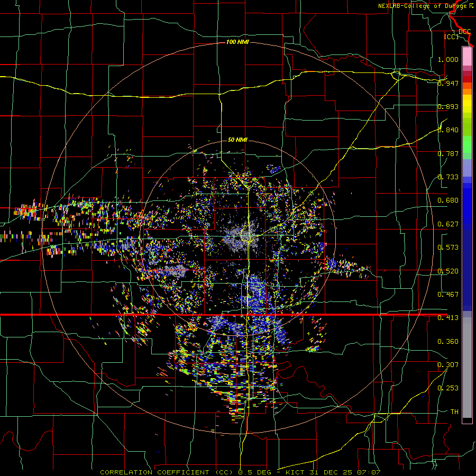Click the 100 NMI range ring label
Image resolution: width=476 pixels, height=476 pixels.
coord(237,42)
